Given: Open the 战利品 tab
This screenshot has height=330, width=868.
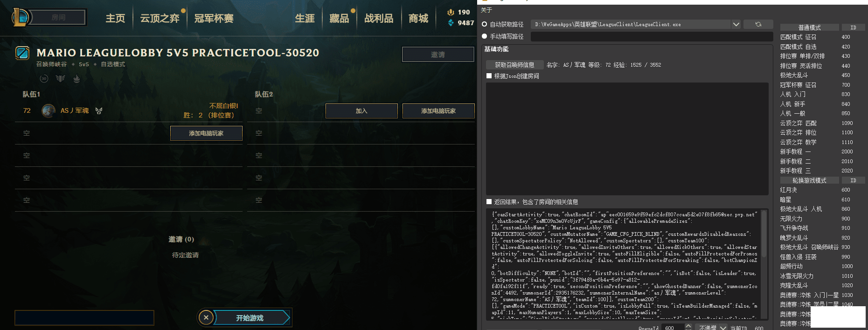Looking at the screenshot, I should [x=379, y=18].
